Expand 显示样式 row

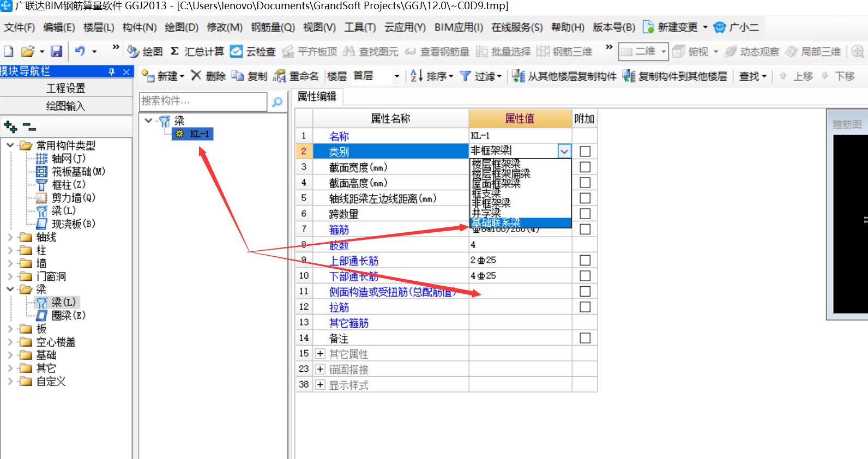tap(320, 385)
